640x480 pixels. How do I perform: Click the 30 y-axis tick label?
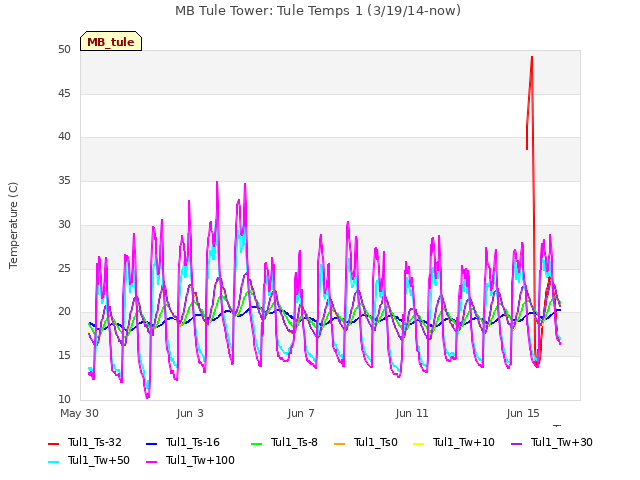(x=64, y=224)
